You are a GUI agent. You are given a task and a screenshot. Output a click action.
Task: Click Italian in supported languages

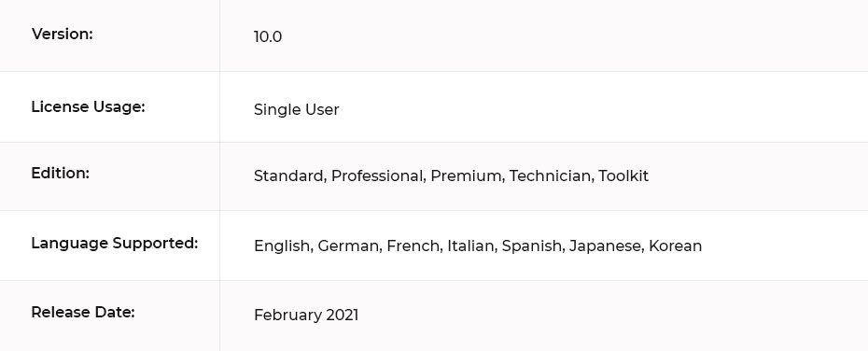[x=471, y=246]
